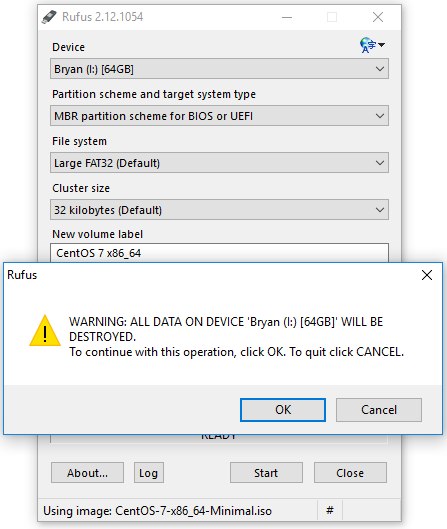
Task: Click Cancel in the warning dialog
Action: point(379,410)
